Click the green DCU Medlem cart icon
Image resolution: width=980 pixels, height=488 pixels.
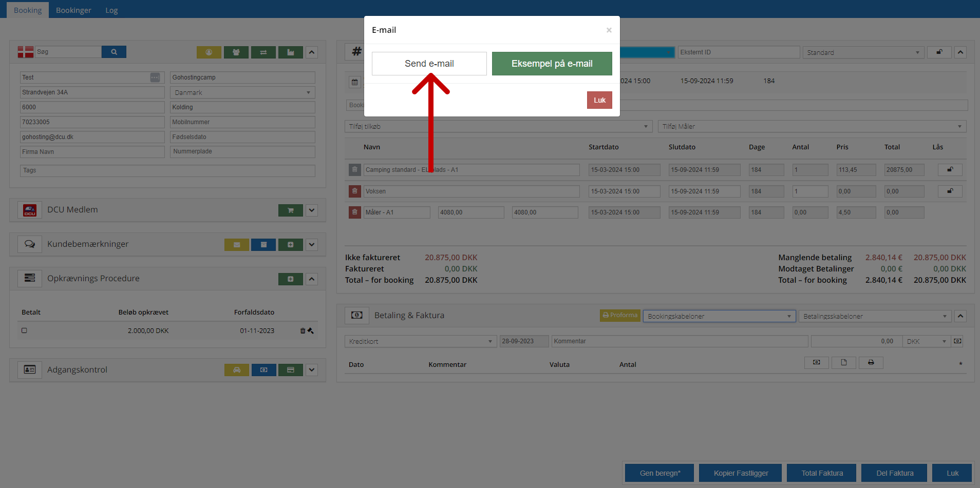pyautogui.click(x=290, y=210)
